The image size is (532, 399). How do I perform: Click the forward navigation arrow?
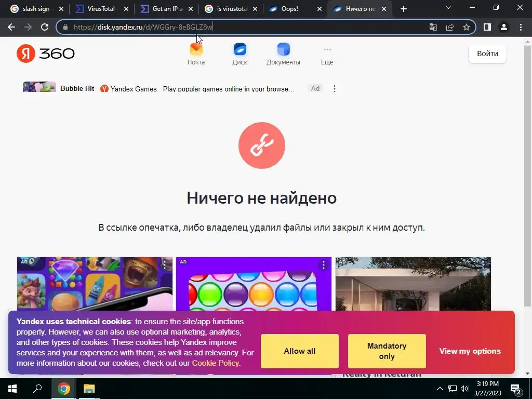pos(28,27)
